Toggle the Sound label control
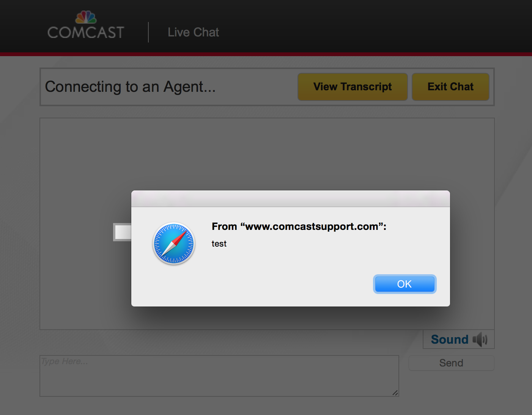 click(x=450, y=339)
